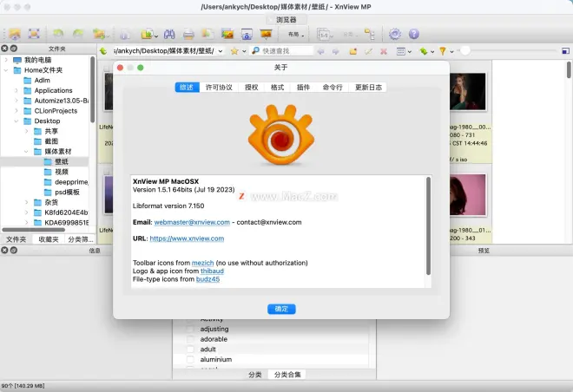Collapse the Home文件夹 tree node

tap(6, 70)
